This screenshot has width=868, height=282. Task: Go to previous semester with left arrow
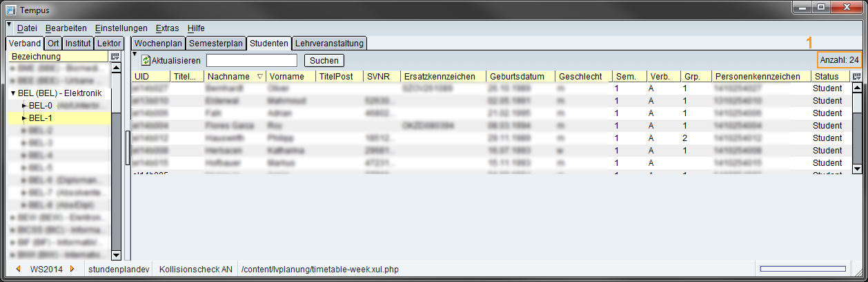pyautogui.click(x=18, y=269)
